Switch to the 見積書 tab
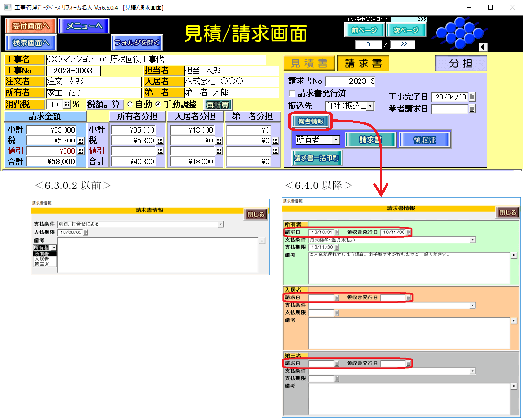 pyautogui.click(x=309, y=64)
